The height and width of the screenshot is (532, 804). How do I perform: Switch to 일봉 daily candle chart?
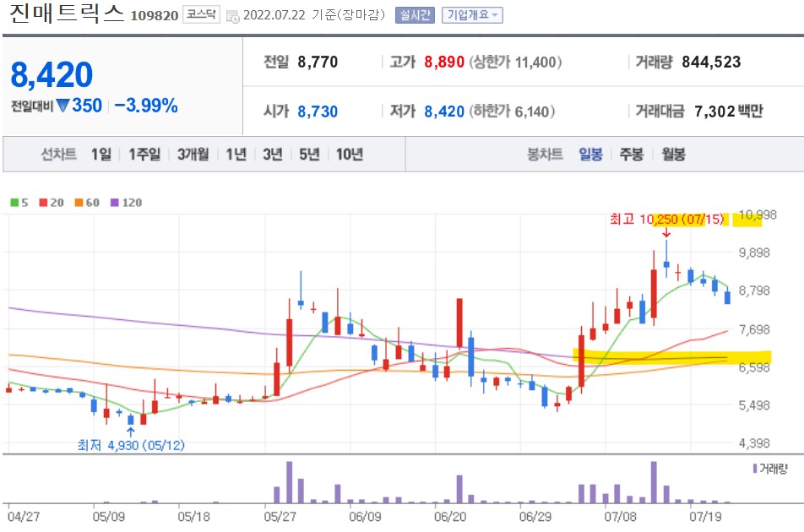click(590, 154)
